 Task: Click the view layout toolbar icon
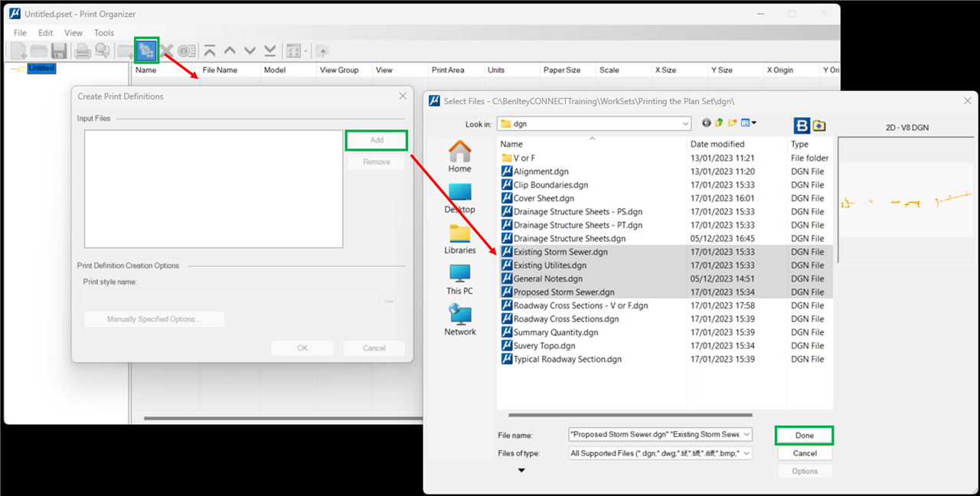click(x=292, y=51)
